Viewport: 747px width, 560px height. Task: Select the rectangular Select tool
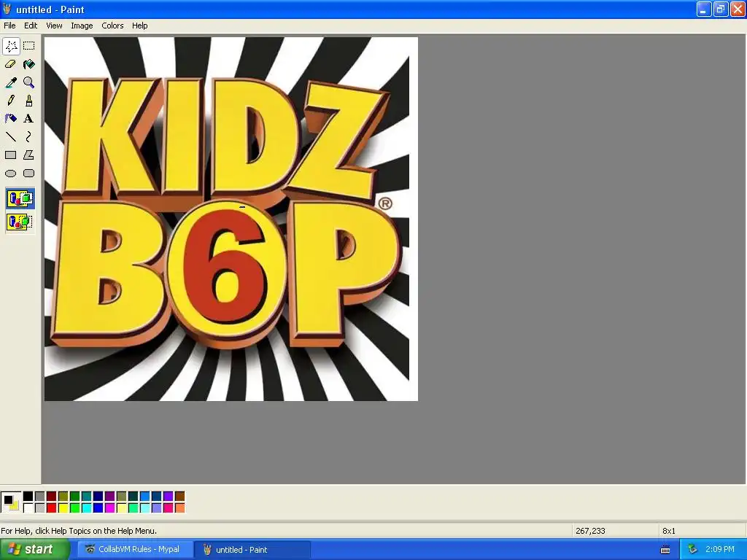click(x=29, y=46)
